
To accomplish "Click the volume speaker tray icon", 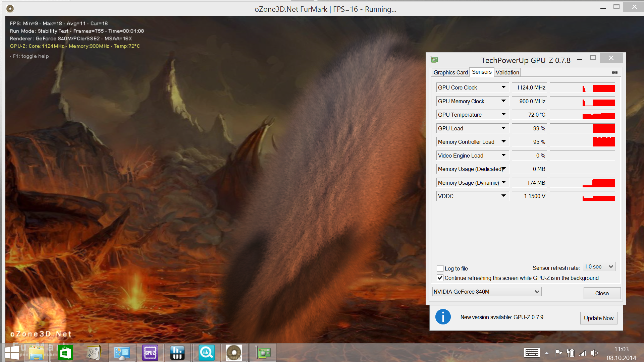I will point(594,353).
